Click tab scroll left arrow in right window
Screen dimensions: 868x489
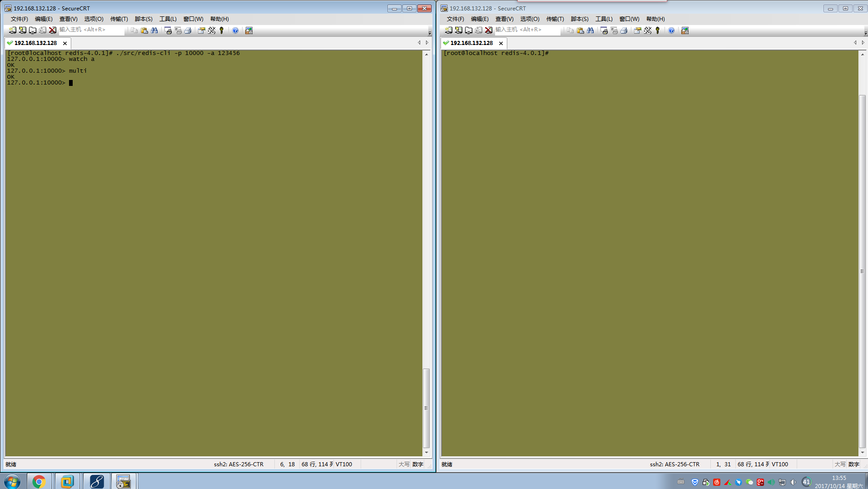tap(855, 43)
